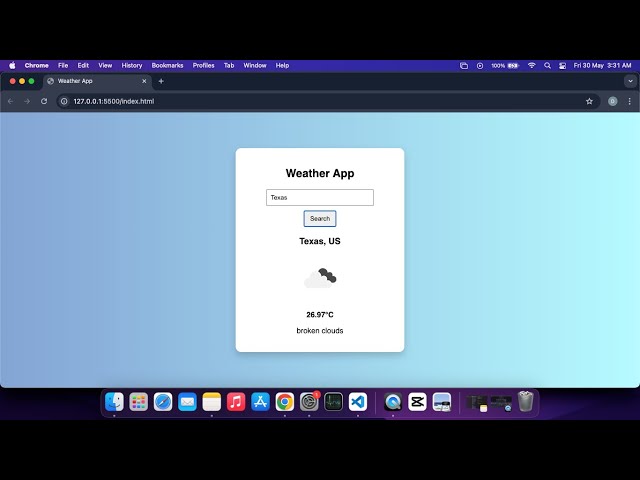Screen dimensions: 640x480
Task: Open CapCut from the dock
Action: [x=417, y=402]
